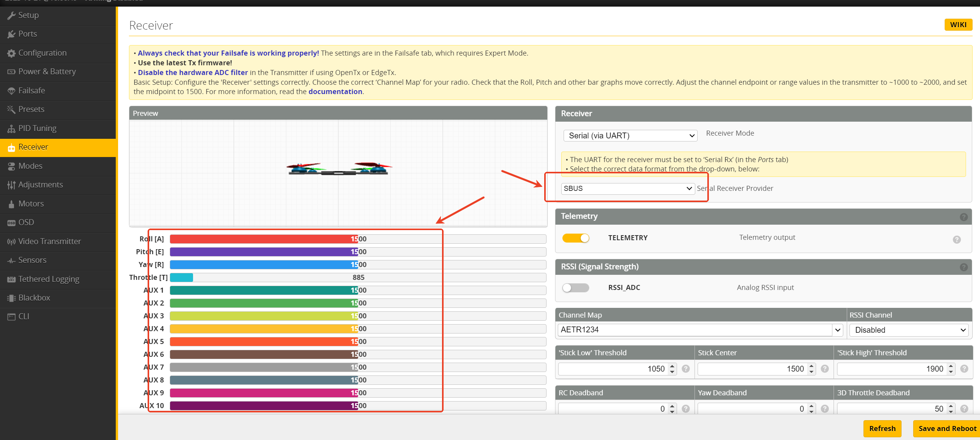Viewport: 980px width, 440px height.
Task: Turn off the TELEMETRY switch
Action: click(576, 238)
